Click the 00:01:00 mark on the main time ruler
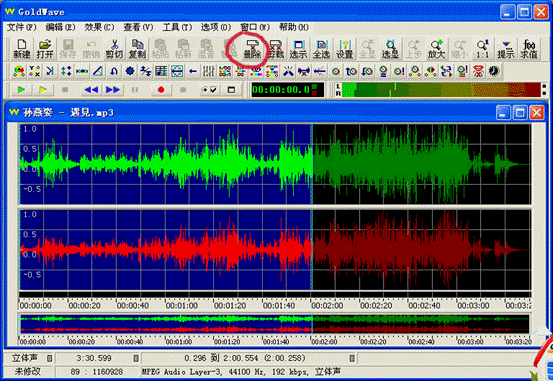Screen dimensions: 553x381 pos(182,306)
